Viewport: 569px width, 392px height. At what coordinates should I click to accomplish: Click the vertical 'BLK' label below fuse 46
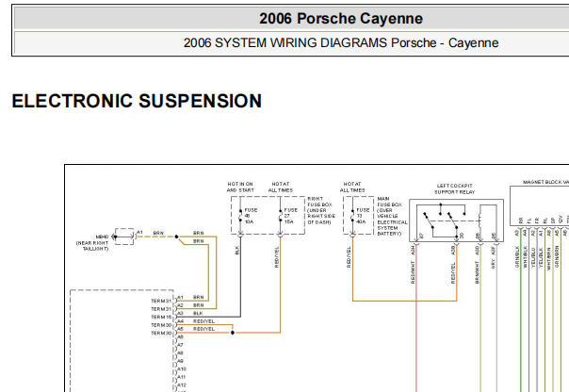point(237,250)
